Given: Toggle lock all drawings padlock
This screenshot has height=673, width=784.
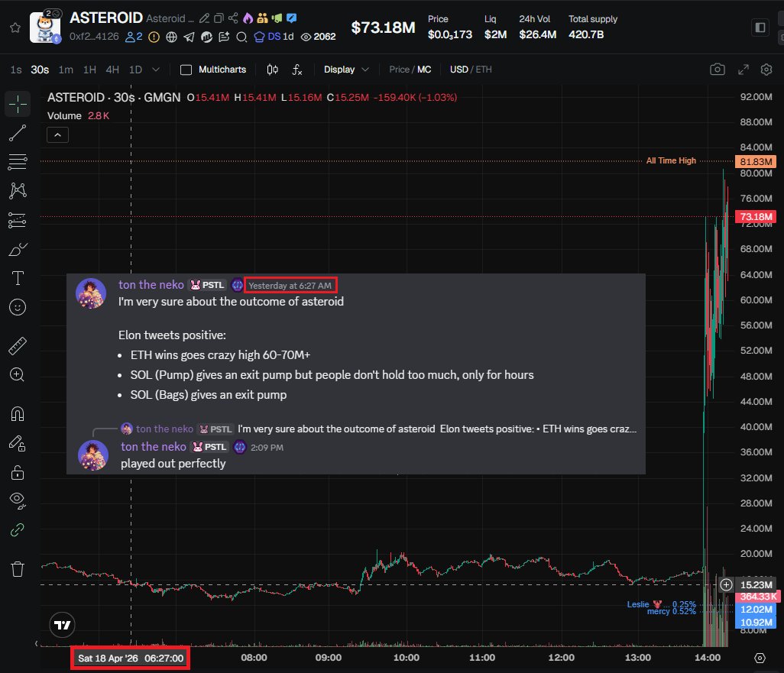Looking at the screenshot, I should [18, 472].
